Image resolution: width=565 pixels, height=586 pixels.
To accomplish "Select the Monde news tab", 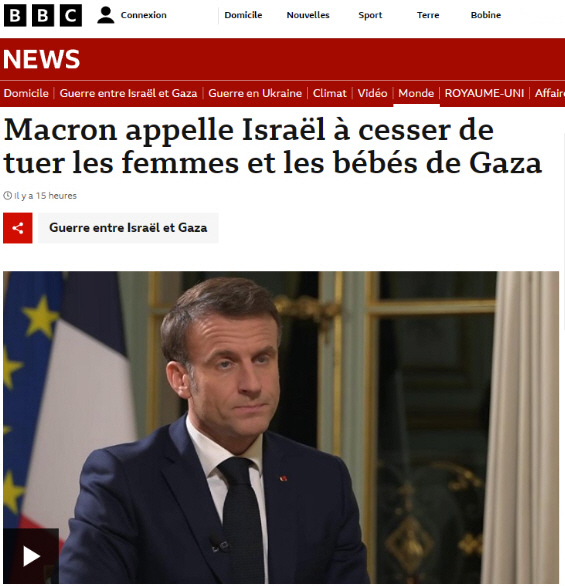I will (416, 93).
